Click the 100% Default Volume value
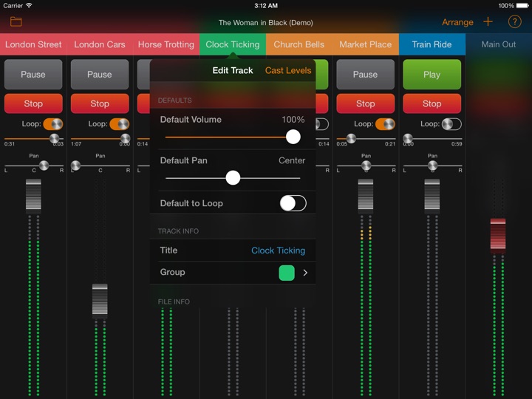The width and height of the screenshot is (532, 399). coord(293,120)
